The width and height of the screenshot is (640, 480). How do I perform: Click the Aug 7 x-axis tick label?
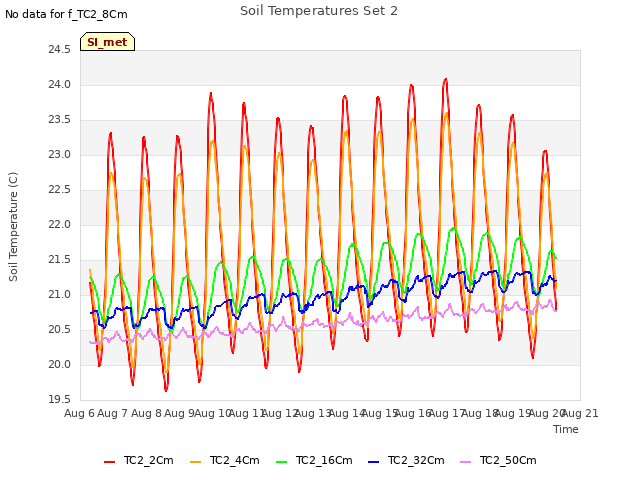point(113,413)
